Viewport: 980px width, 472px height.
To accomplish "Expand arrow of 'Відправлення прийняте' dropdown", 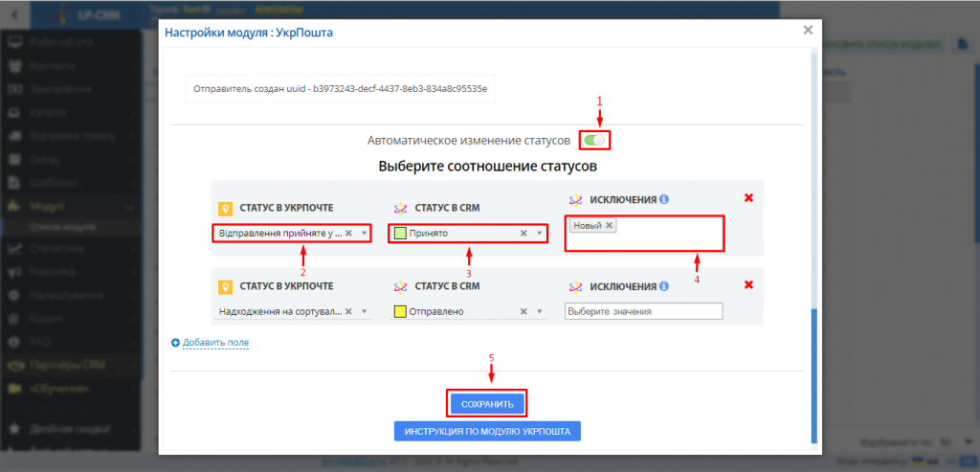I will 365,234.
